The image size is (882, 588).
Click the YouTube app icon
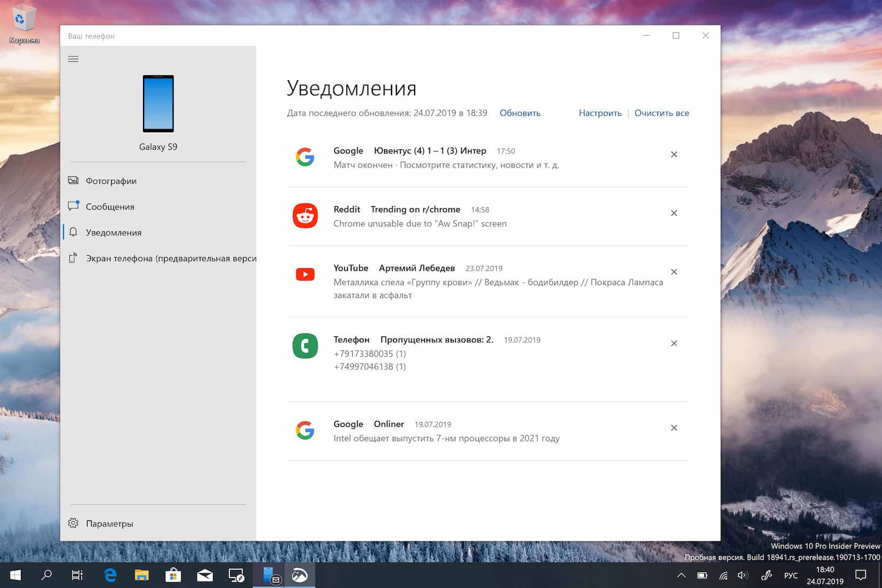(305, 275)
